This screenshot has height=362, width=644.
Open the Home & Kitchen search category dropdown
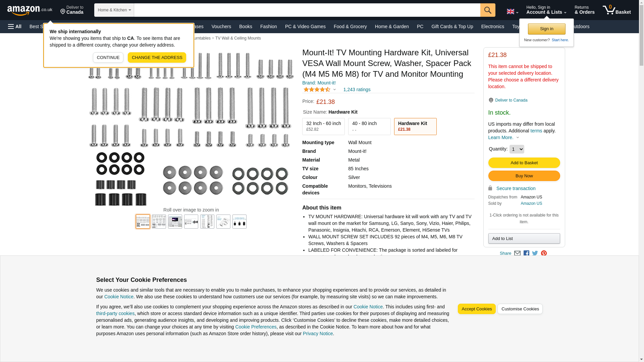(x=114, y=10)
